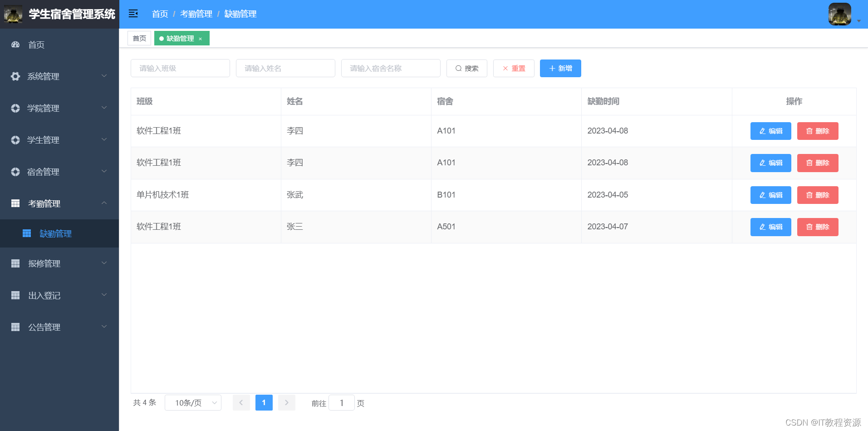This screenshot has width=868, height=431.
Task: Click the gear icon for 系统管理
Action: (x=15, y=76)
